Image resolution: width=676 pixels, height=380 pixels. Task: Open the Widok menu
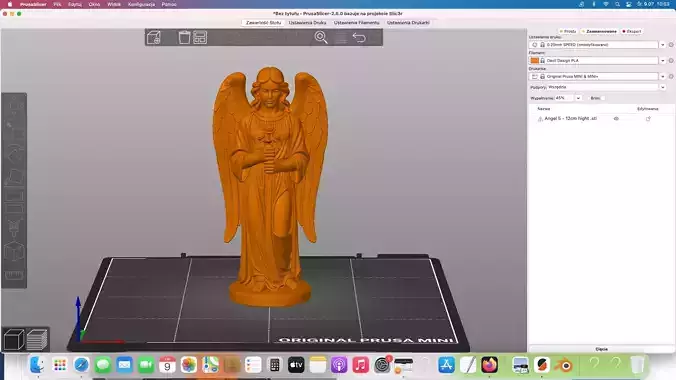point(114,4)
